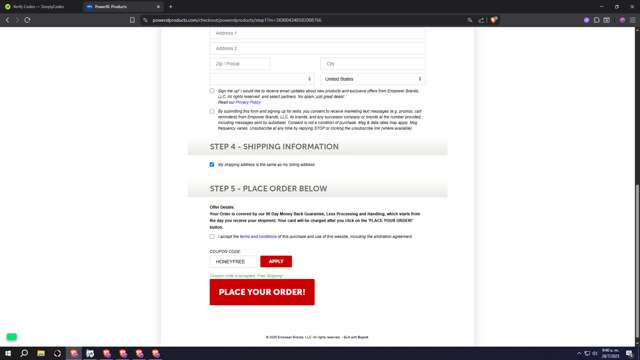Image resolution: width=640 pixels, height=360 pixels.
Task: Click the browser address bar URL
Action: click(x=237, y=20)
